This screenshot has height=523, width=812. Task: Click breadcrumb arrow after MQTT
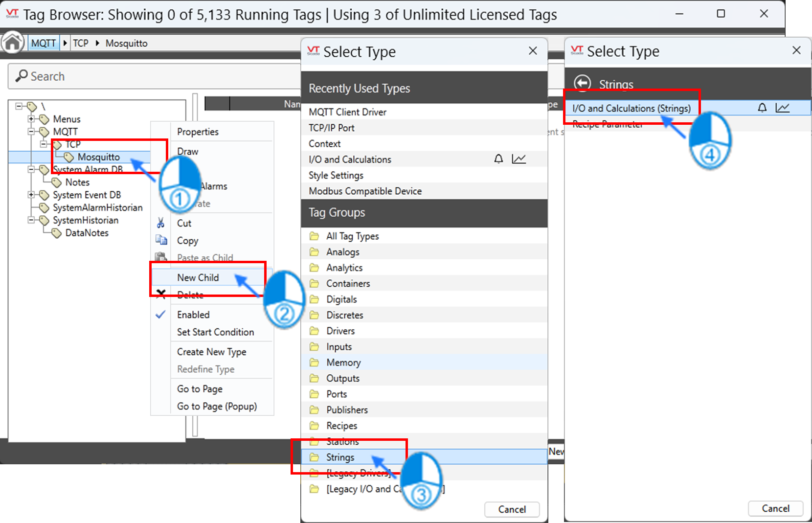click(65, 43)
